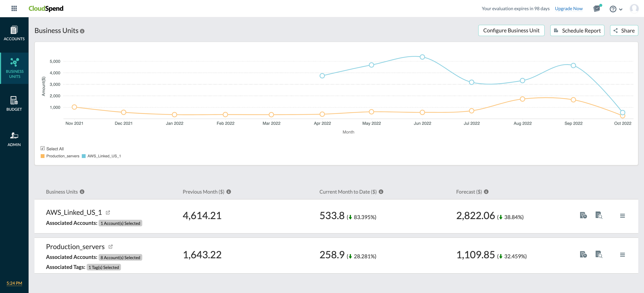Click the cost analysis icon for Production_servers
The height and width of the screenshot is (293, 644).
coord(599,255)
